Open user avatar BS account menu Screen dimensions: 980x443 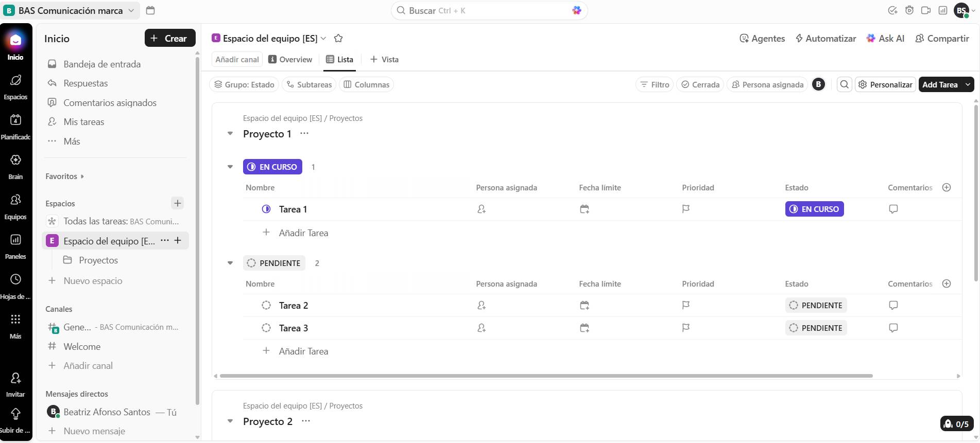(961, 10)
